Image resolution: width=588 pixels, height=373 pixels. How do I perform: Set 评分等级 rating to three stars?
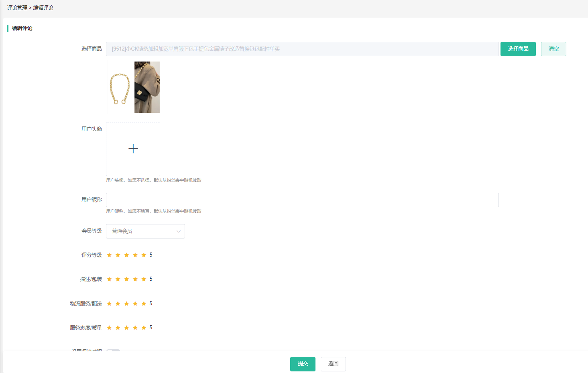coord(126,255)
